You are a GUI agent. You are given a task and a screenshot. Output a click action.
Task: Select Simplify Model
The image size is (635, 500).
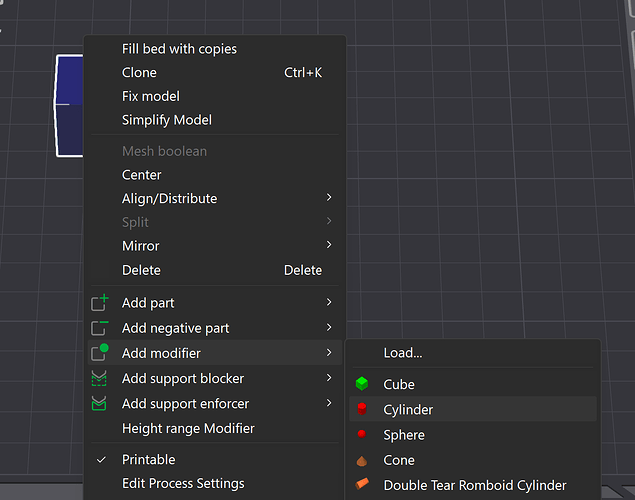(x=215, y=120)
